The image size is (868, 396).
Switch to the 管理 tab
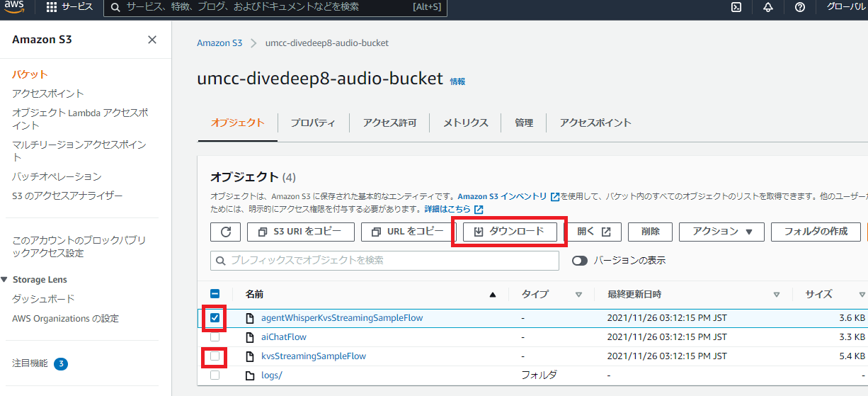pyautogui.click(x=524, y=123)
